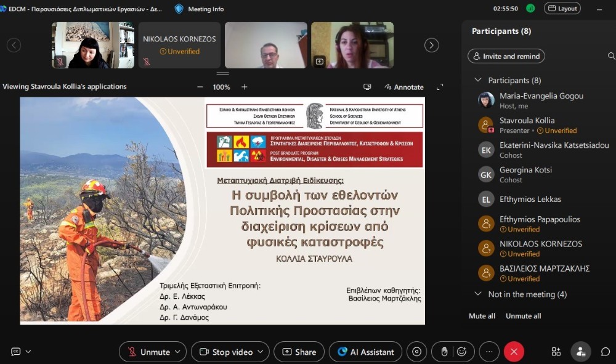
Task: Open Meeting Info tab
Action: coord(200,9)
